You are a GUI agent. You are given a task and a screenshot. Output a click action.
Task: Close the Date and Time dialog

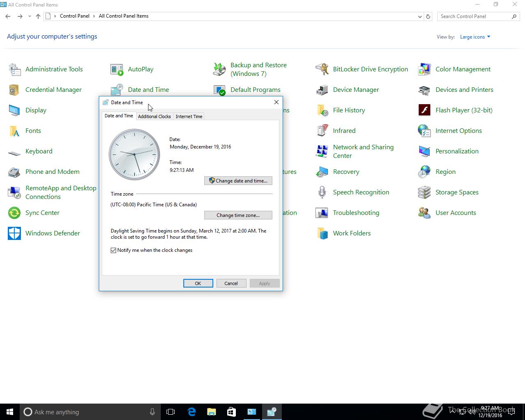coord(276,102)
